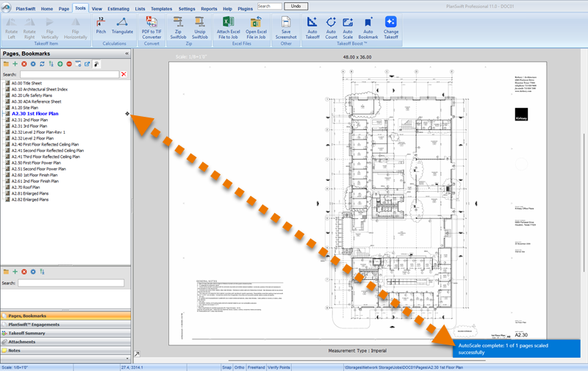This screenshot has width=588, height=371.
Task: Switch to the Estimating ribbon tab
Action: [x=118, y=9]
